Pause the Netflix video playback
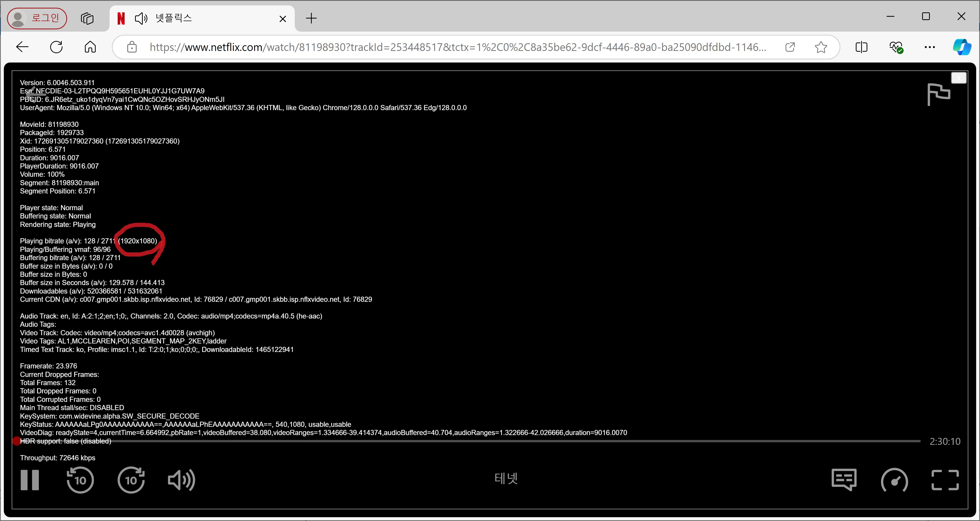 pyautogui.click(x=30, y=480)
